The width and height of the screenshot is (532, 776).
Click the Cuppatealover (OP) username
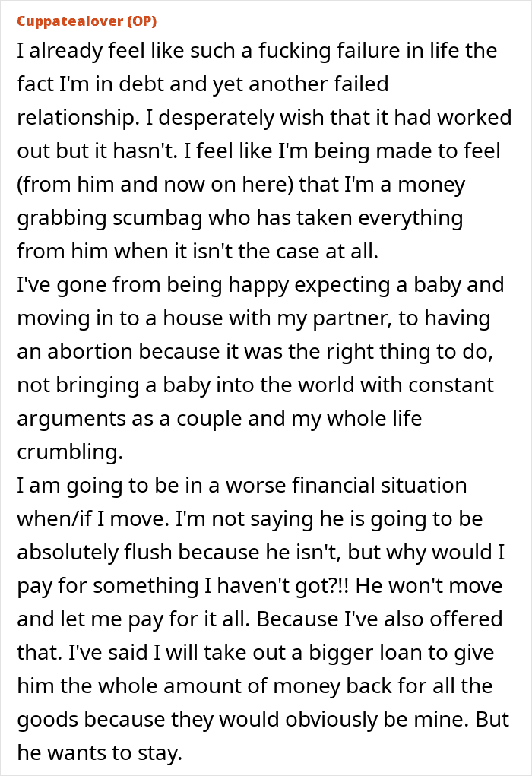coord(87,21)
